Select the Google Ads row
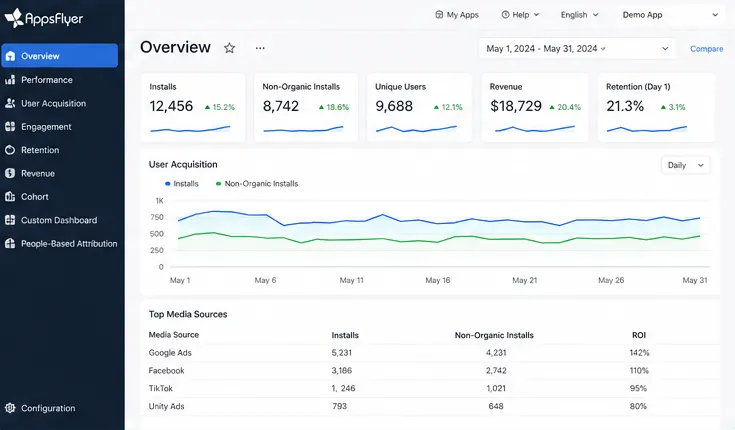This screenshot has width=735, height=430. click(x=430, y=353)
